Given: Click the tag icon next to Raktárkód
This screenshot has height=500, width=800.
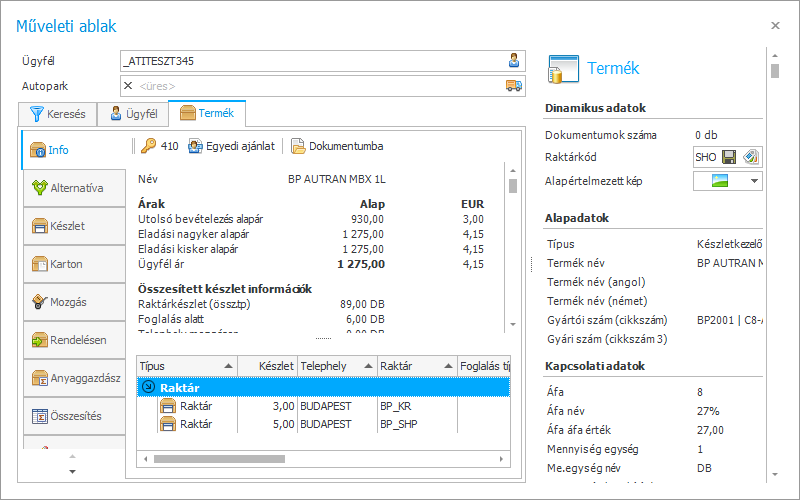Looking at the screenshot, I should click(x=750, y=157).
